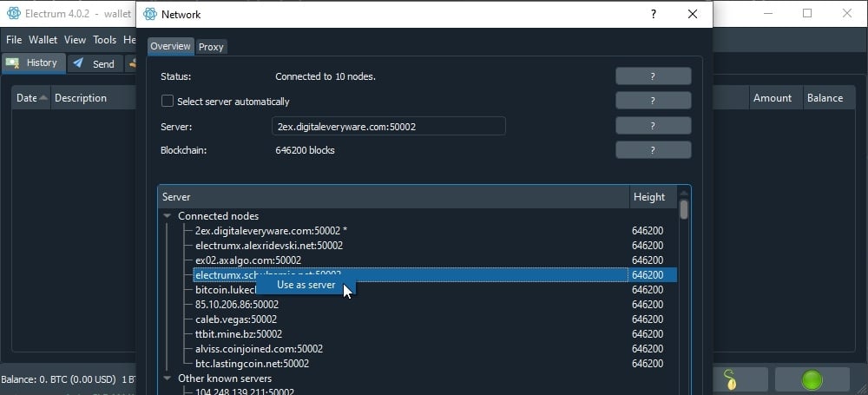This screenshot has height=395, width=868.
Task: Click the Send tab's paper plane icon
Action: (79, 63)
